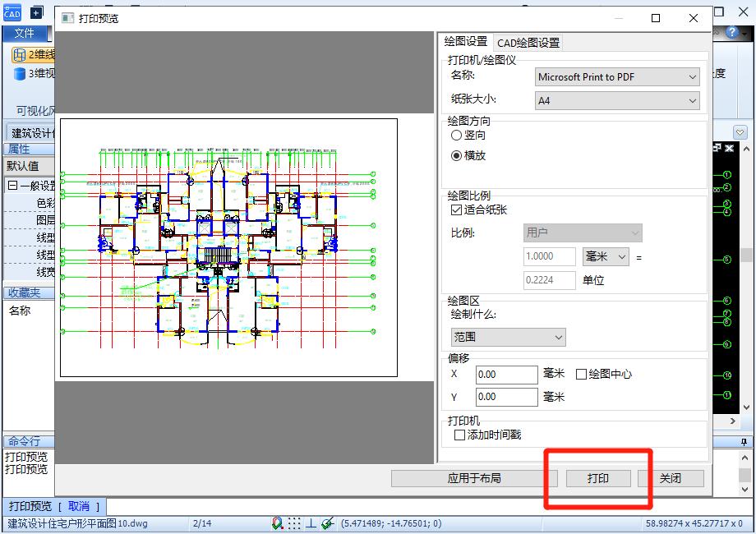Viewport: 756px width, 534px height.
Task: Open the 比例 用户 scale dropdown
Action: tap(583, 233)
